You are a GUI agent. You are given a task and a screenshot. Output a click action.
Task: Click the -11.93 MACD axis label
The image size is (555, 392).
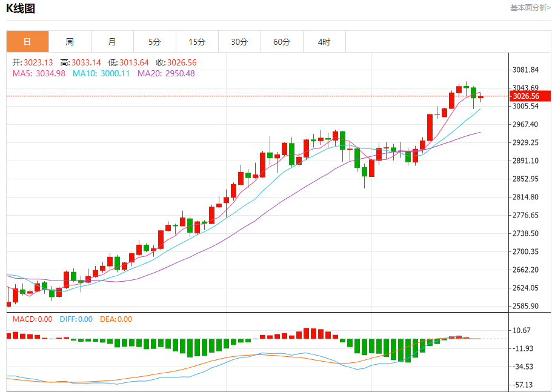click(x=522, y=348)
